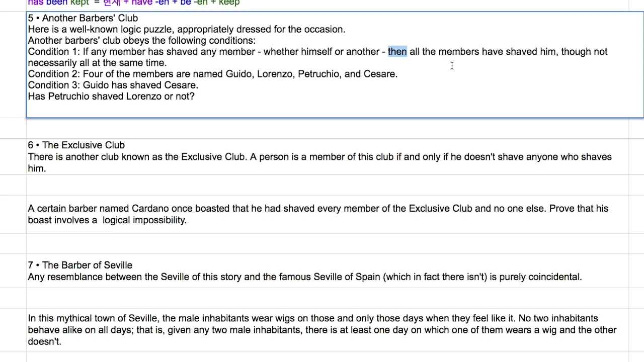The height and width of the screenshot is (362, 644).
Task: Select the "In this mythical town of Seville" cell
Action: pos(328,330)
